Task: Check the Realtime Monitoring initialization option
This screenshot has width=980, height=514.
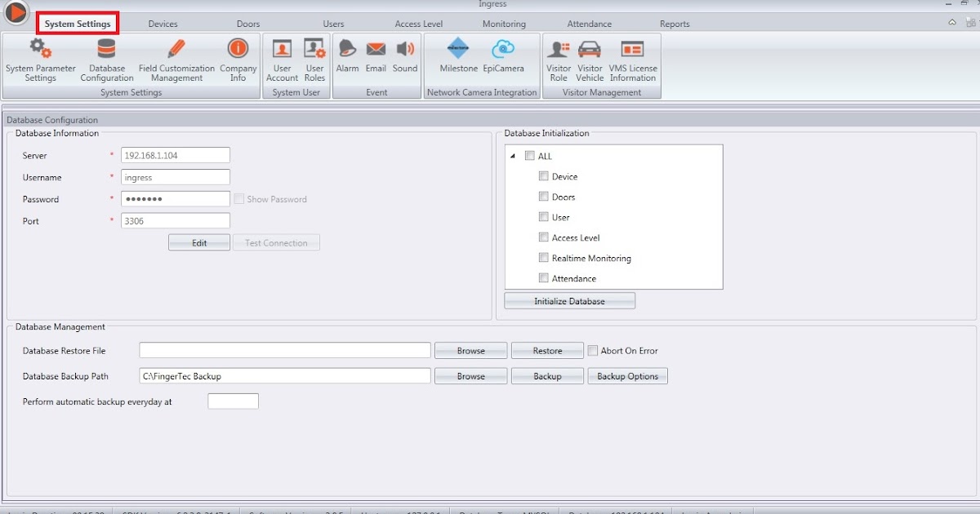Action: [544, 257]
